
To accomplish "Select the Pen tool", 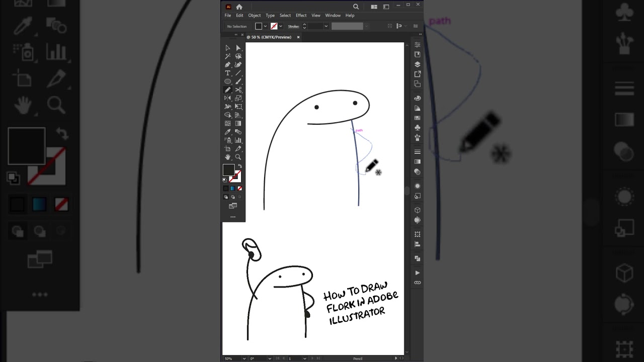I will [228, 65].
